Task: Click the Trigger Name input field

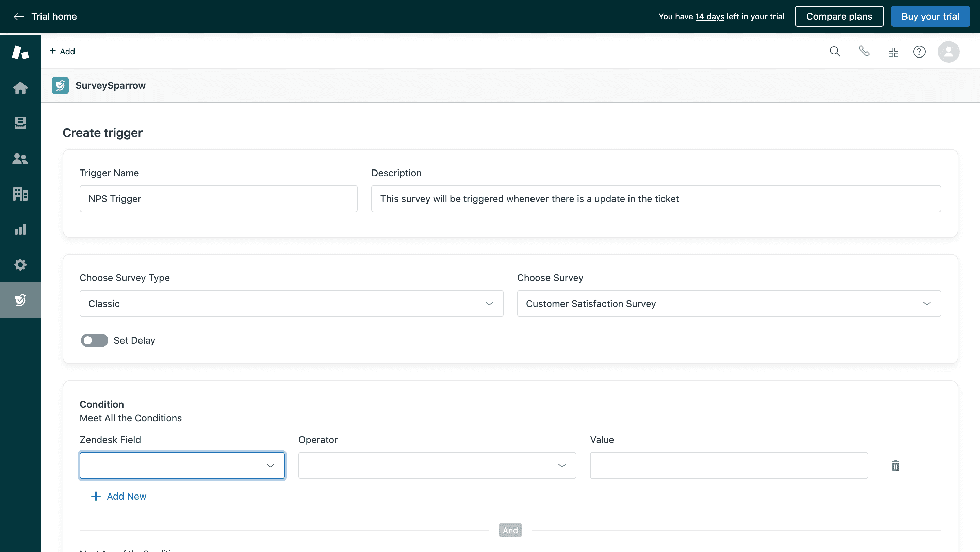Action: click(x=218, y=199)
